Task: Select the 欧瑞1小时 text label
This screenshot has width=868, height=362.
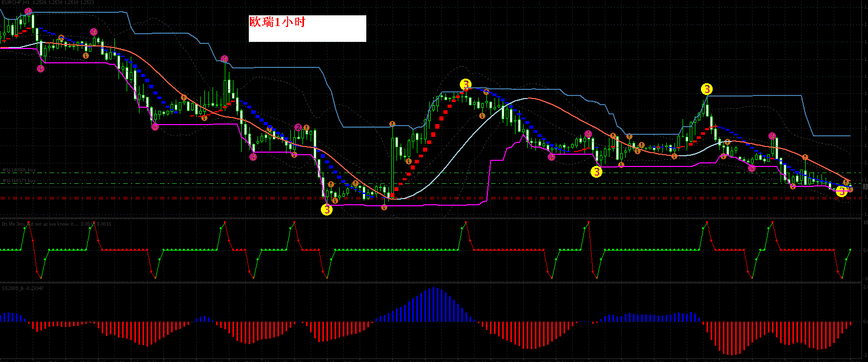Action: [x=277, y=22]
